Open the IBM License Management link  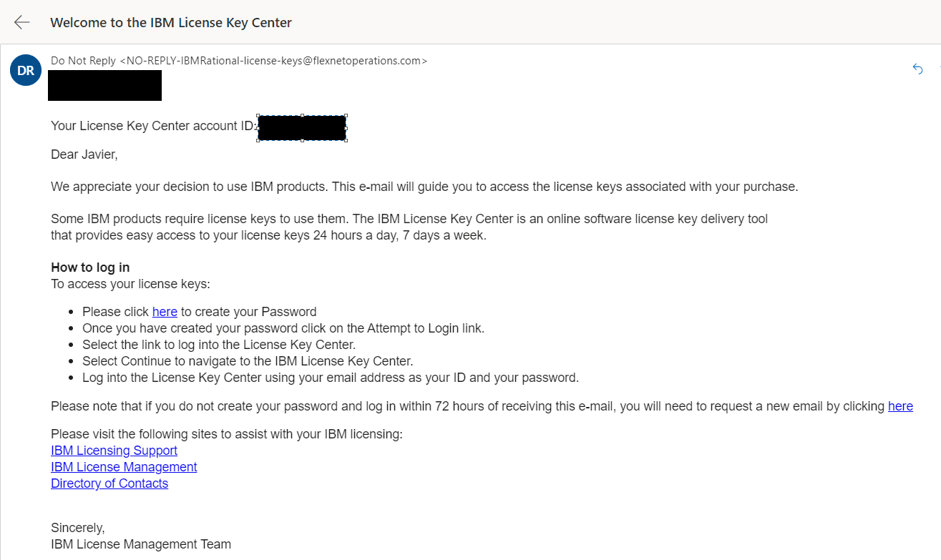point(124,467)
